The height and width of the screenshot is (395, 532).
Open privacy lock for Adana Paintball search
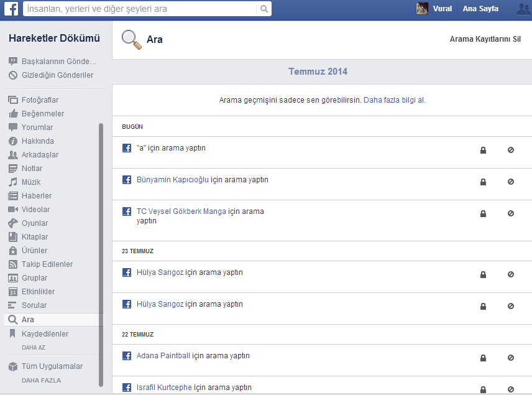(x=483, y=358)
